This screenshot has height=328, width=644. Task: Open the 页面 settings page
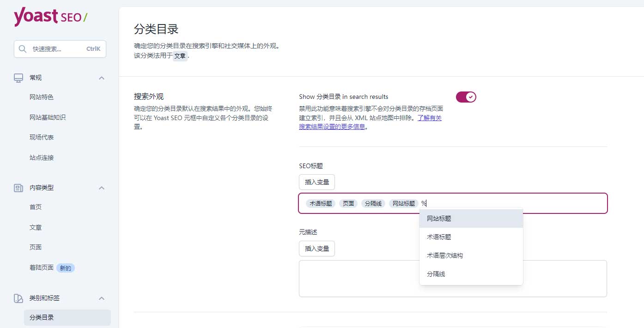pyautogui.click(x=36, y=247)
